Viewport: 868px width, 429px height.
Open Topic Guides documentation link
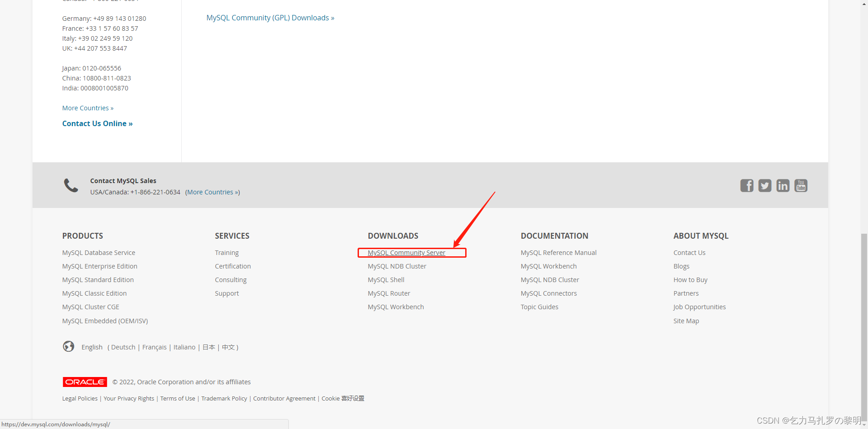coord(539,307)
